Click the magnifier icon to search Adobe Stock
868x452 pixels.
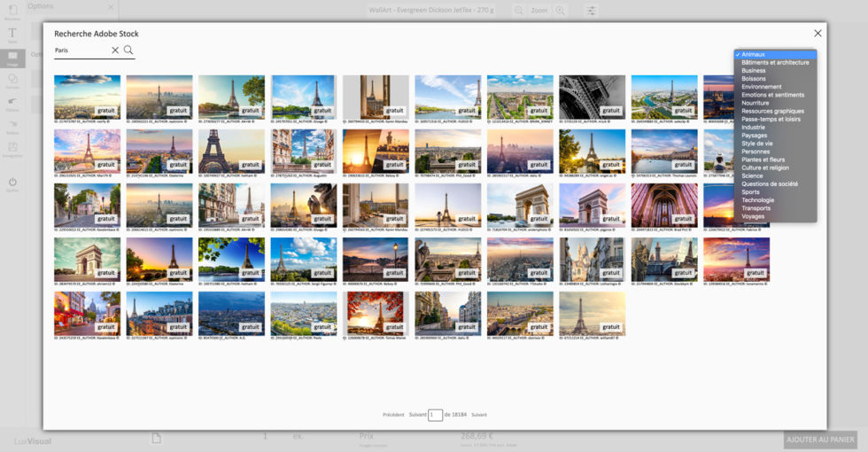pyautogui.click(x=128, y=51)
